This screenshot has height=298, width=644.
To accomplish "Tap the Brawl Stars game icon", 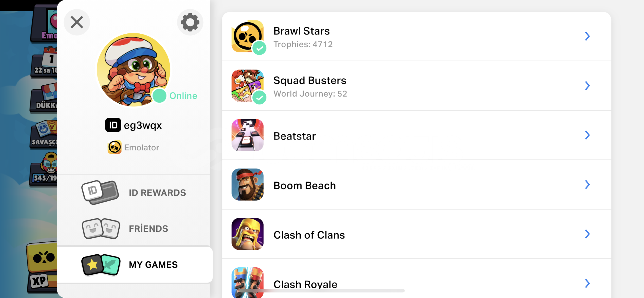I will 247,36.
